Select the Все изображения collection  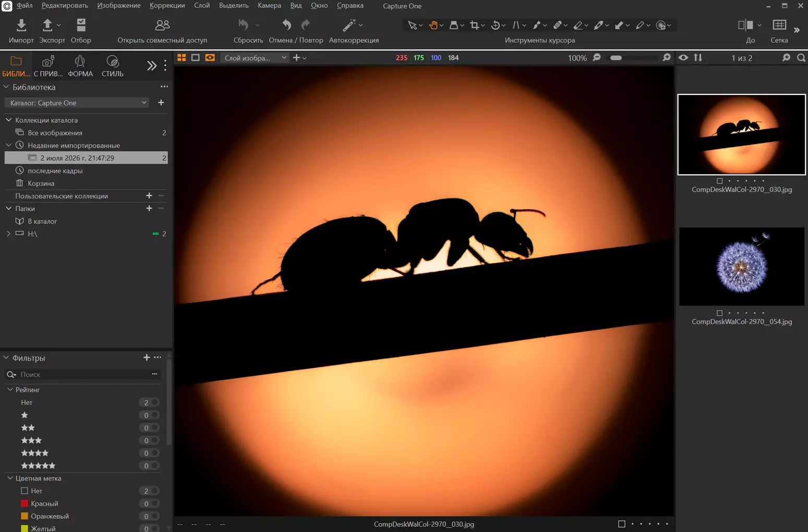pos(55,132)
